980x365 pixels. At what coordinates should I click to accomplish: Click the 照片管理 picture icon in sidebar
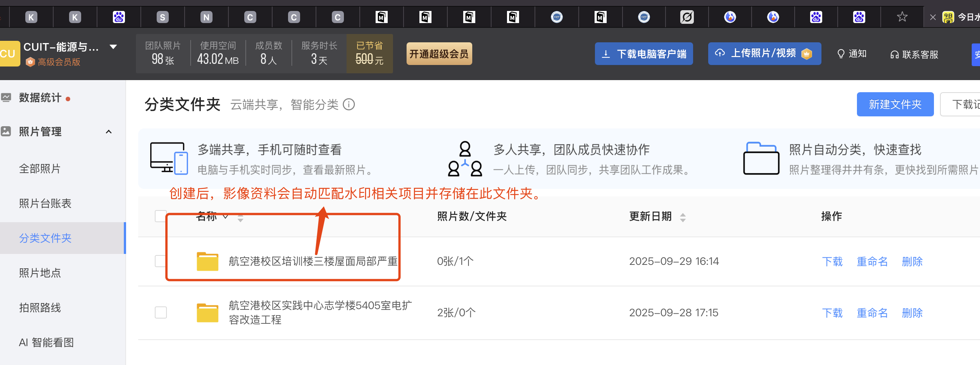click(x=6, y=132)
